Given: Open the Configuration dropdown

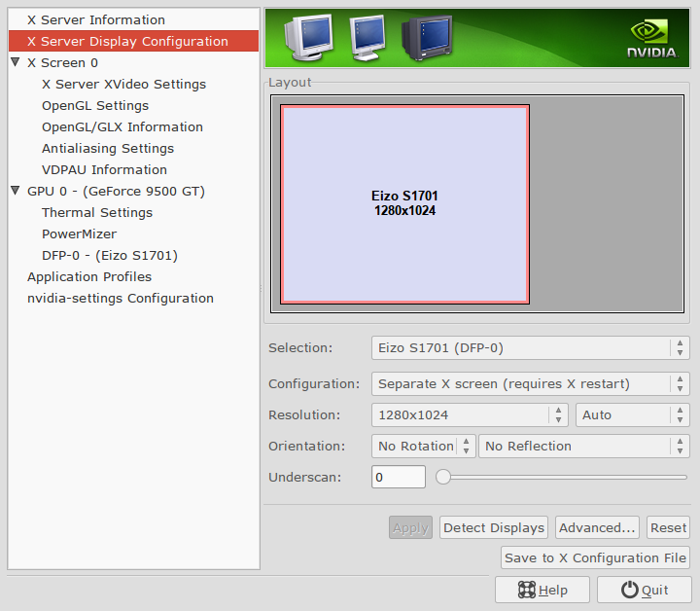Looking at the screenshot, I should (531, 383).
